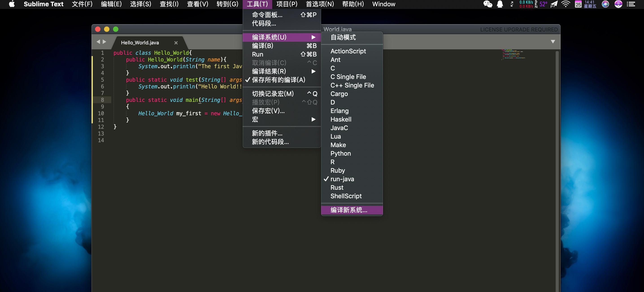Open the QQ penguin notification icon

500,4
